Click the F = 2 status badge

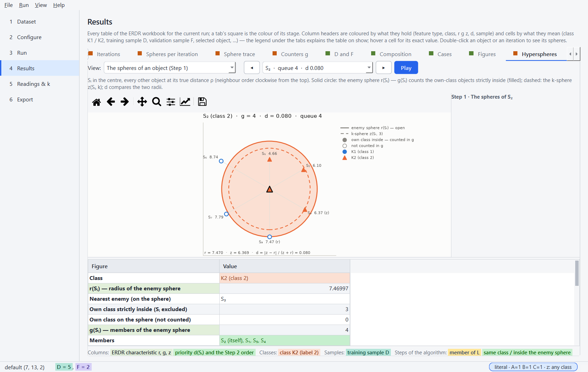click(83, 367)
